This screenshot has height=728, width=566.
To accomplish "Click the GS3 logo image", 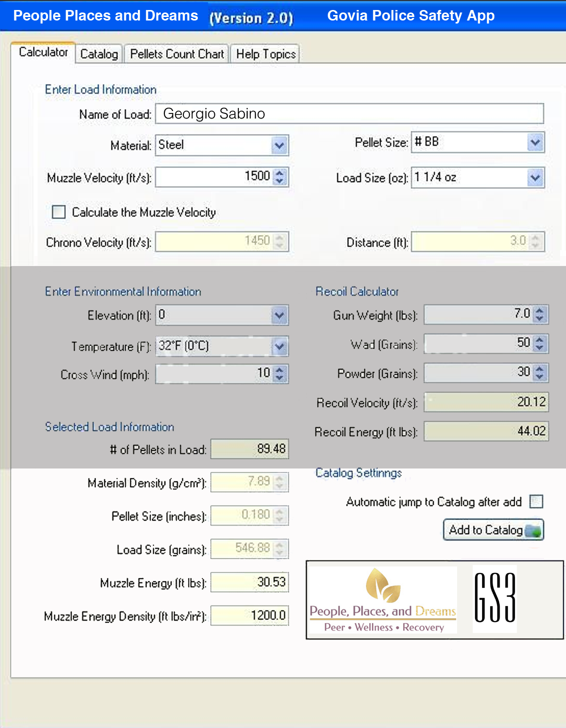I will pos(494,598).
